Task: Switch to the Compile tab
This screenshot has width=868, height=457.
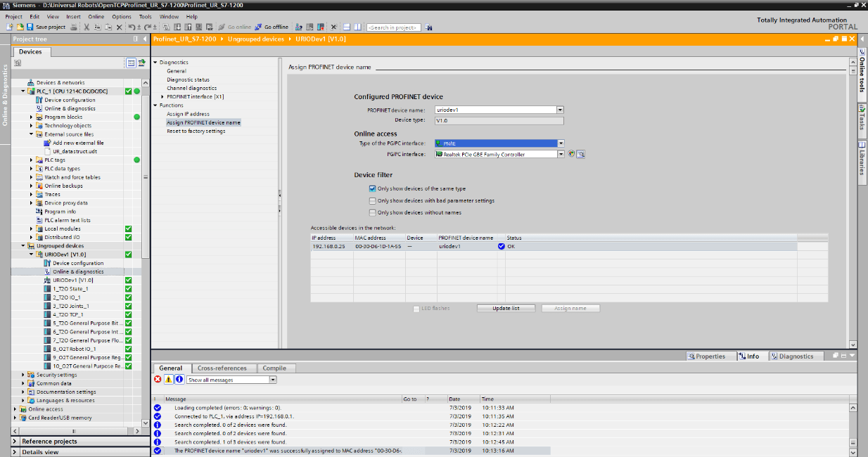Action: pyautogui.click(x=274, y=368)
